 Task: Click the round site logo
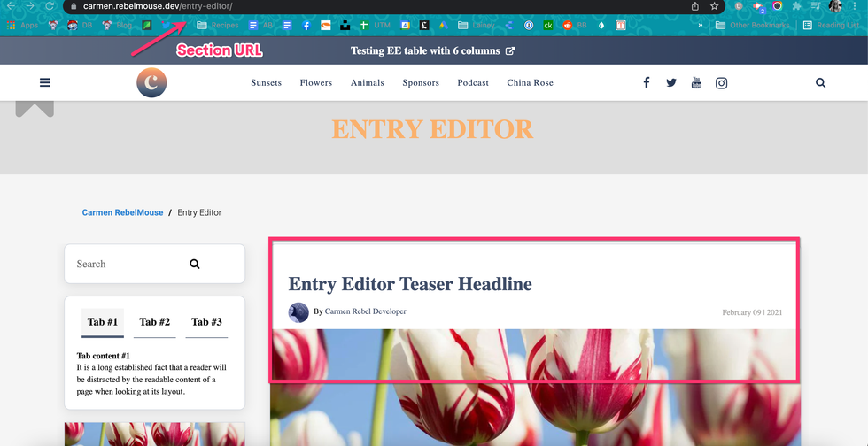point(151,83)
